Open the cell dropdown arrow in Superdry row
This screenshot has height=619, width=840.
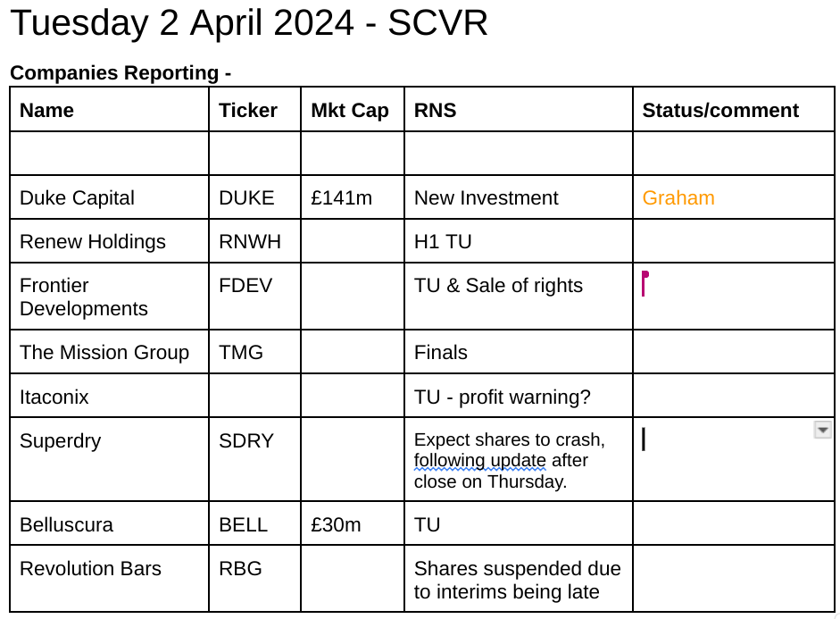pos(822,430)
